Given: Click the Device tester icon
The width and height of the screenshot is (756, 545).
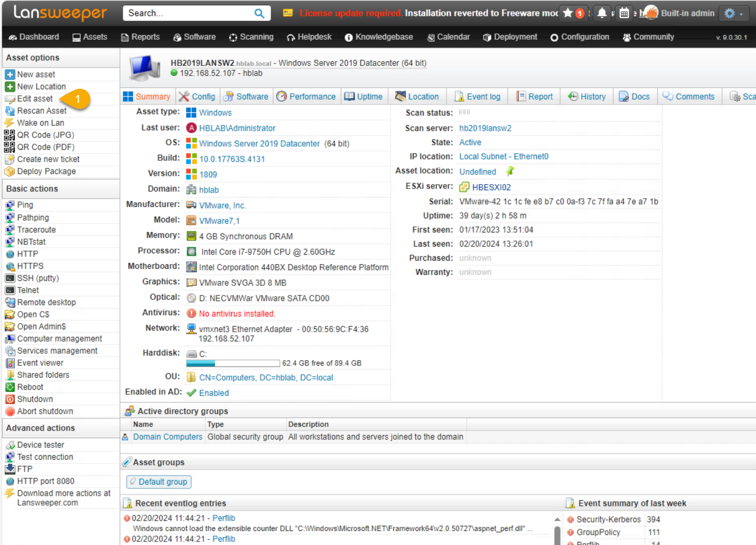Looking at the screenshot, I should tap(10, 445).
